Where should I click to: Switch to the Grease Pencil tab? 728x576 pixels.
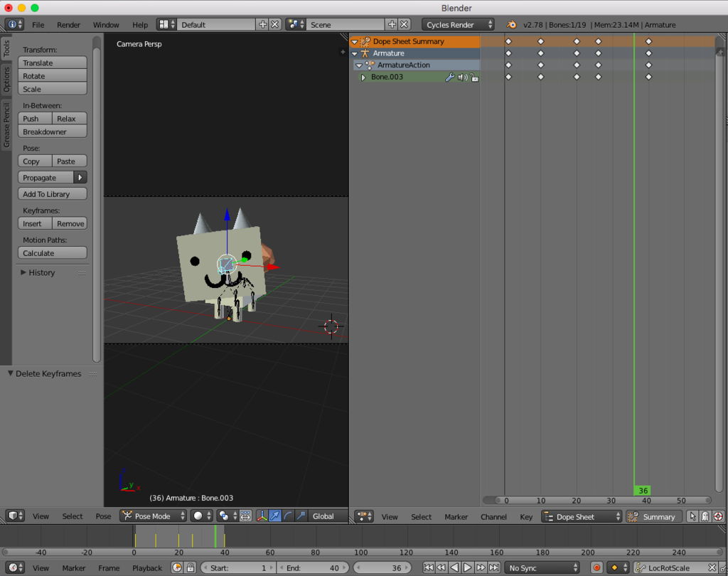6,125
